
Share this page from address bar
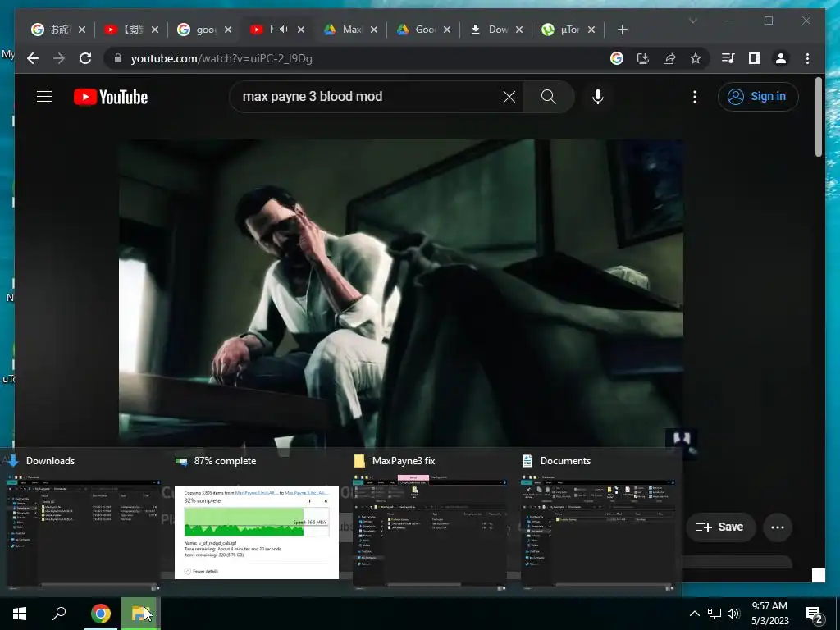[669, 58]
